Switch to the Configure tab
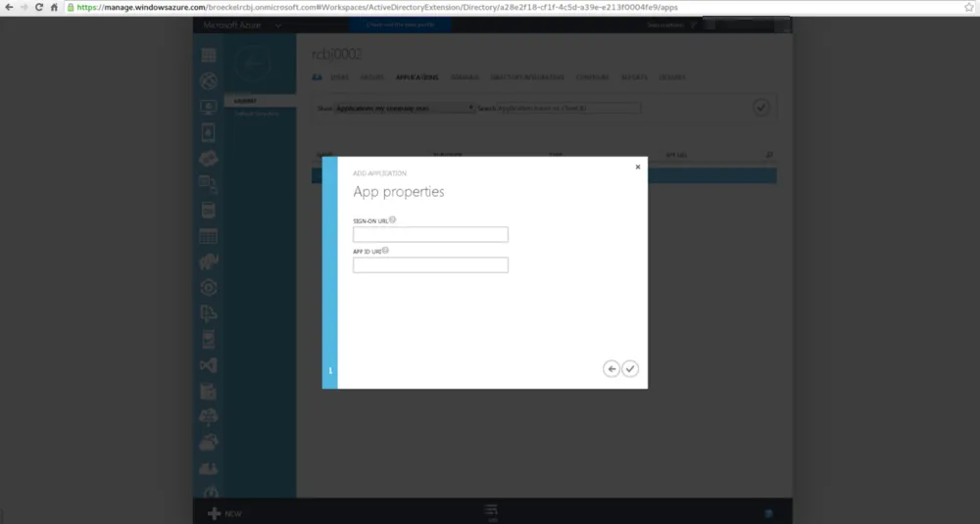980x524 pixels. click(593, 77)
